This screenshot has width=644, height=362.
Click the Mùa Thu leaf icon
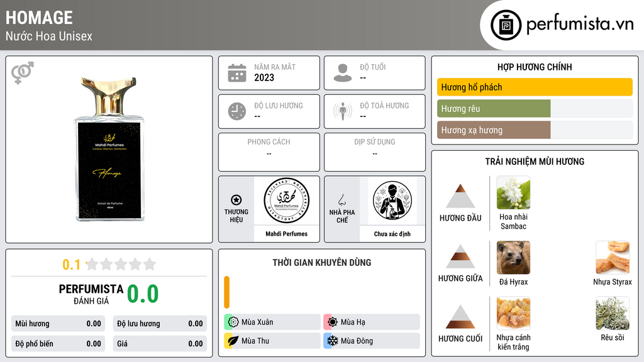tap(233, 341)
